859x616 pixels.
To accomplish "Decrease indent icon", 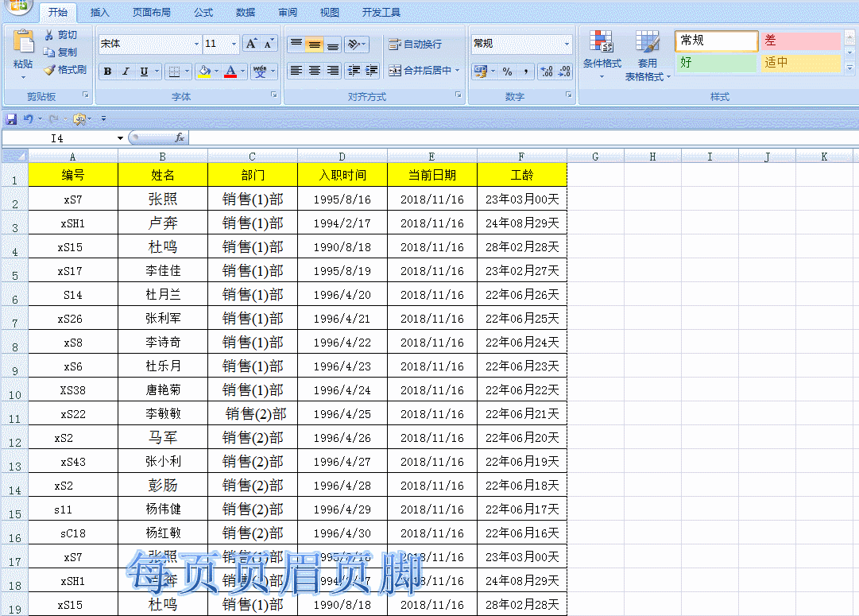I will pyautogui.click(x=354, y=71).
